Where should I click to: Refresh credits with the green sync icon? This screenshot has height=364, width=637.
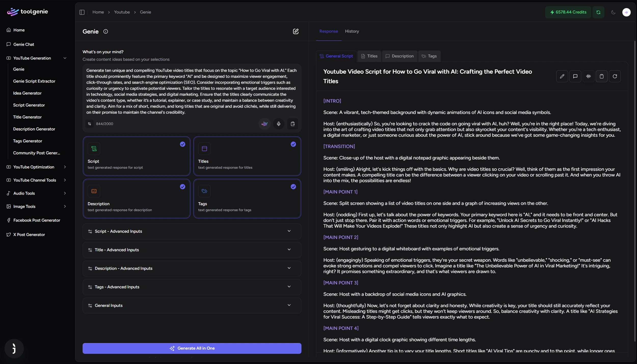point(598,12)
